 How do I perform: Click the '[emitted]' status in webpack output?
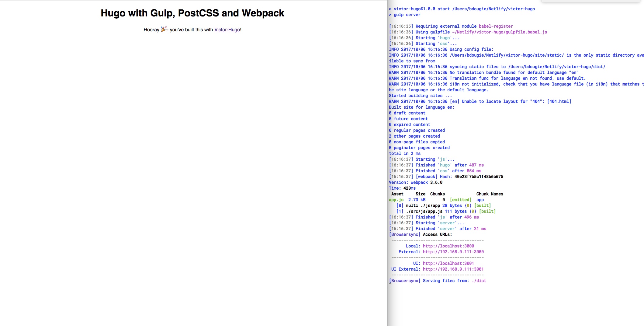461,200
